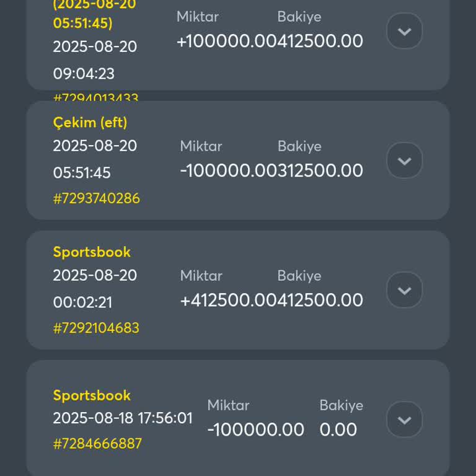The height and width of the screenshot is (476, 476).
Task: Click the -100000.00 amount beside 0.00 balance
Action: click(255, 430)
